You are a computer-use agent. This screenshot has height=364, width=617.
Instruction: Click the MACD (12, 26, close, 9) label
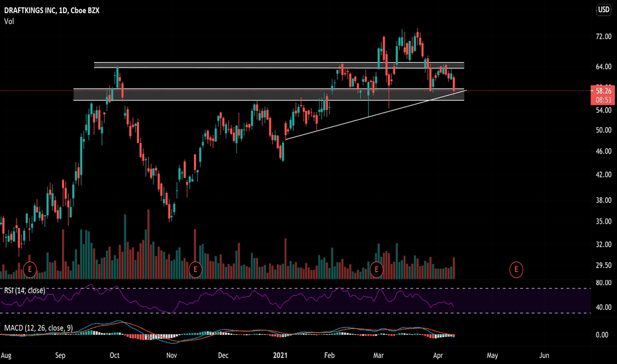[38, 328]
